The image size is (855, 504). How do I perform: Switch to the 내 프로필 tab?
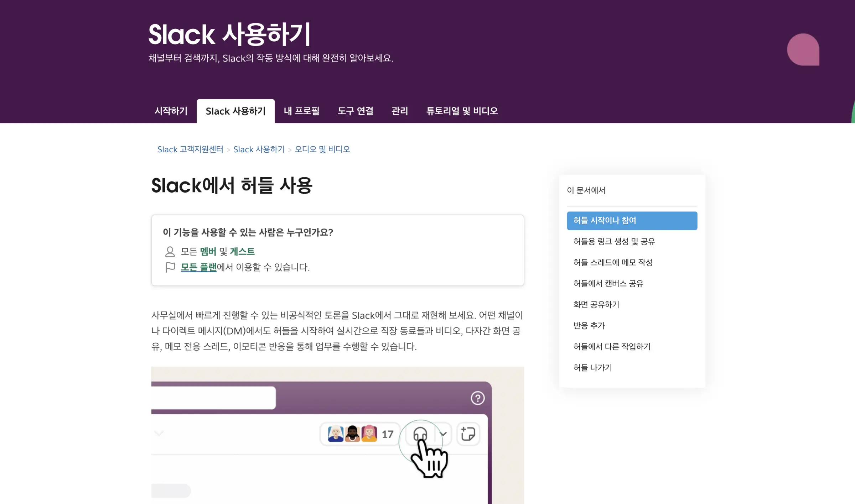tap(301, 111)
